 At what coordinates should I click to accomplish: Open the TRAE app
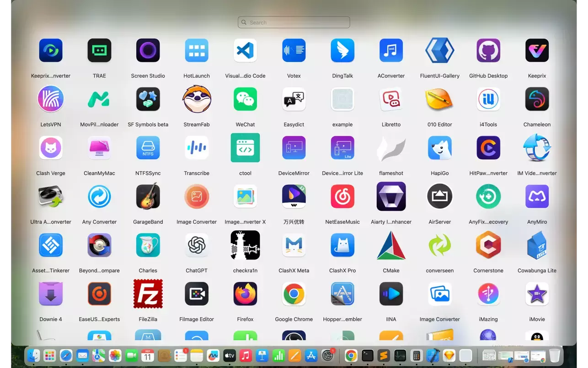coord(99,50)
